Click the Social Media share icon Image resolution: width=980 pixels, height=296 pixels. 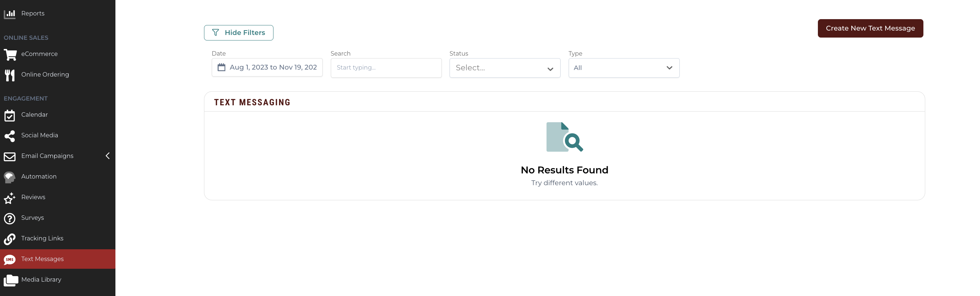click(x=10, y=136)
